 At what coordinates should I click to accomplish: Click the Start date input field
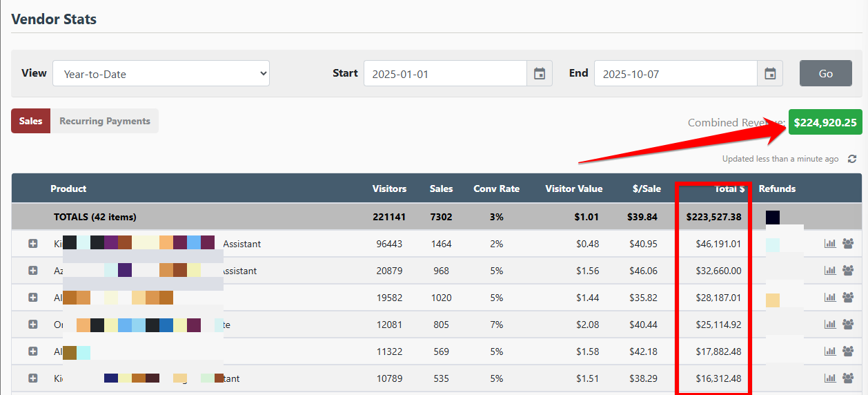tap(445, 73)
